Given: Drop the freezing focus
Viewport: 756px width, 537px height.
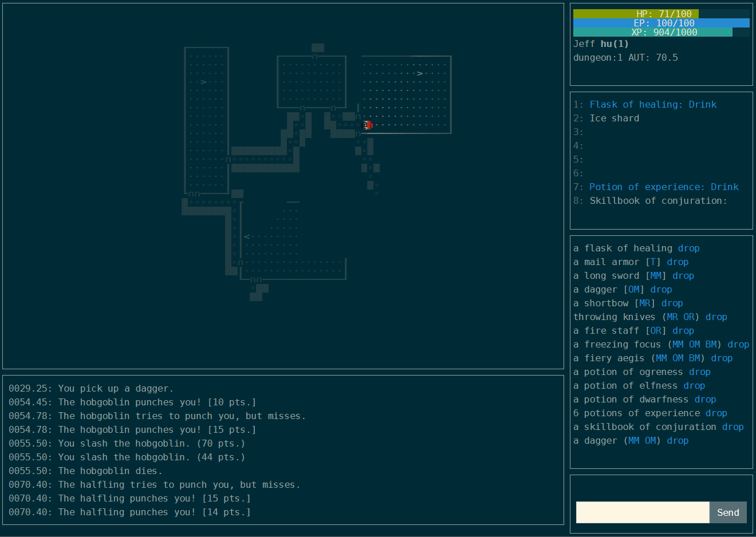Looking at the screenshot, I should click(x=738, y=344).
